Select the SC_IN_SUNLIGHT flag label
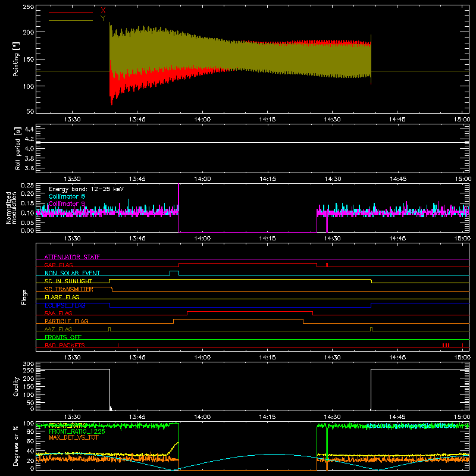The height and width of the screenshot is (476, 476). tap(68, 281)
